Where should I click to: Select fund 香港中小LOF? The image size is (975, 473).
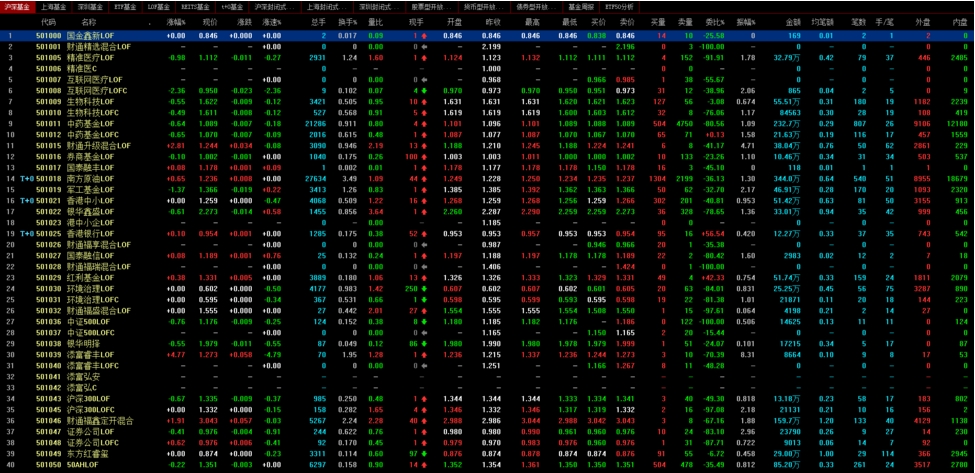click(x=90, y=201)
